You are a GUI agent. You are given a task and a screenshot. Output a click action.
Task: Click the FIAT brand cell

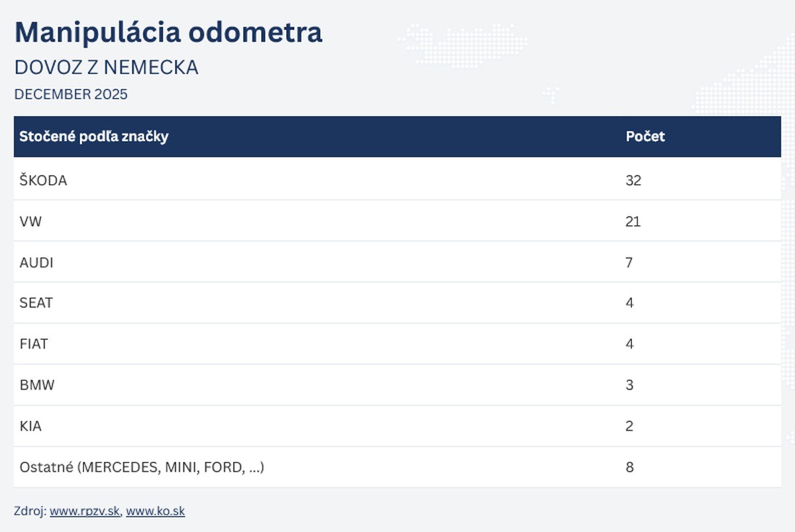pyautogui.click(x=34, y=344)
